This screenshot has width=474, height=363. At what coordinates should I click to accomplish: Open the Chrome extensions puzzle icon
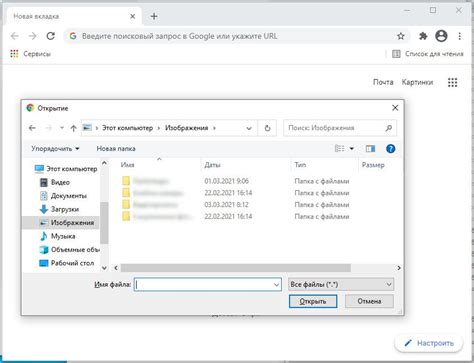coord(423,36)
